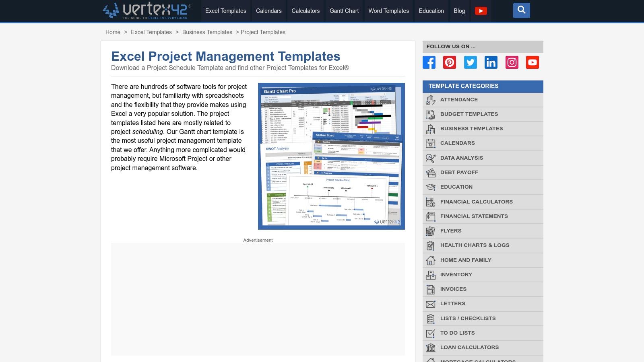
Task: Open the Facebook follow icon
Action: [x=429, y=62]
